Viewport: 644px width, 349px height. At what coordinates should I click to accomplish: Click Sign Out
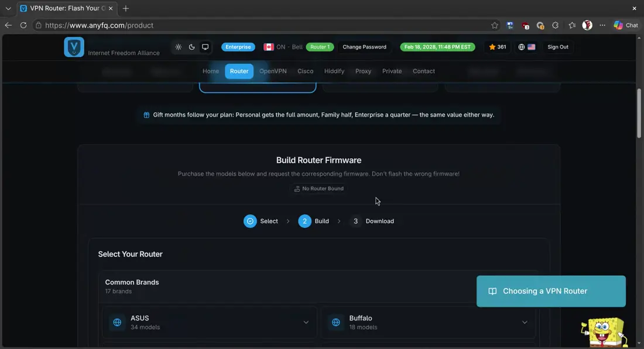pyautogui.click(x=558, y=47)
